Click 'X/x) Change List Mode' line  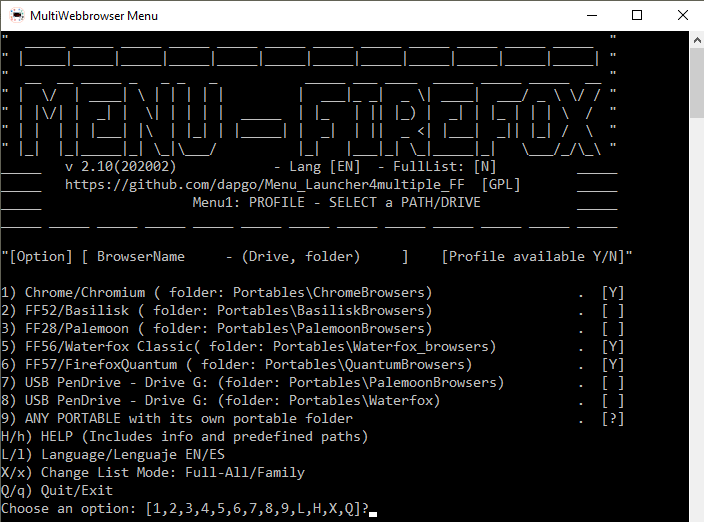coord(153,472)
